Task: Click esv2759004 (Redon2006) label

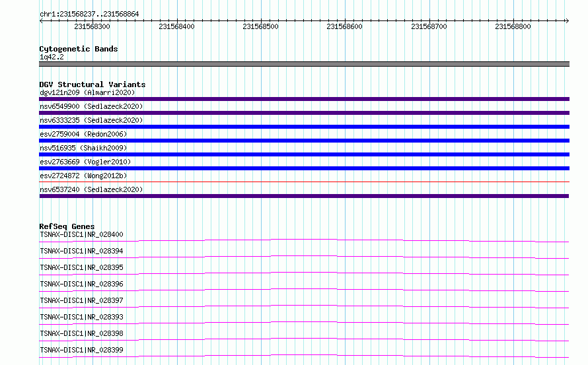Action: [x=83, y=134]
